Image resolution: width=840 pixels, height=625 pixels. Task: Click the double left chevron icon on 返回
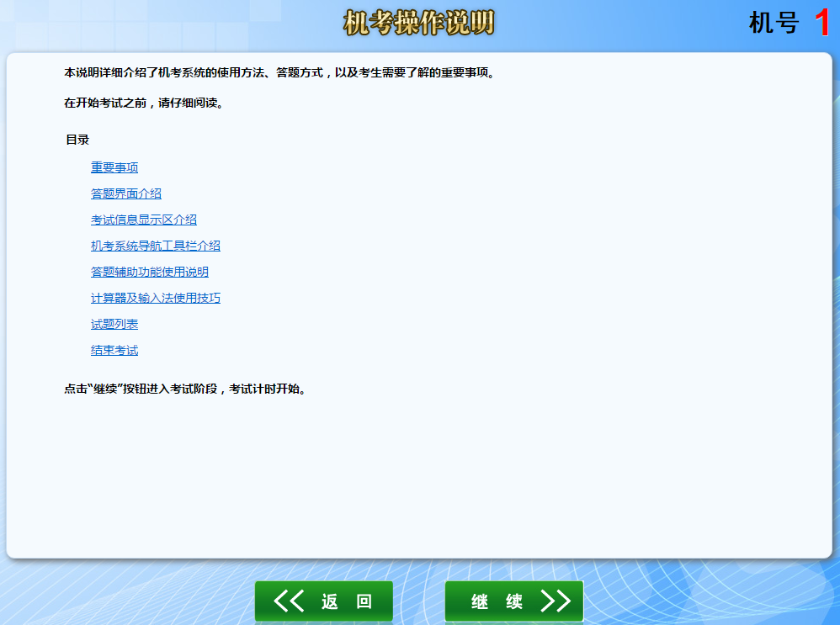click(x=290, y=601)
